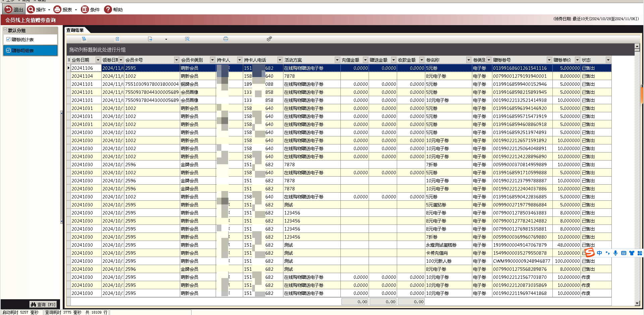Toggle the 赠券明细表 checkbox
Viewport: 644px width, 315px height.
point(8,50)
